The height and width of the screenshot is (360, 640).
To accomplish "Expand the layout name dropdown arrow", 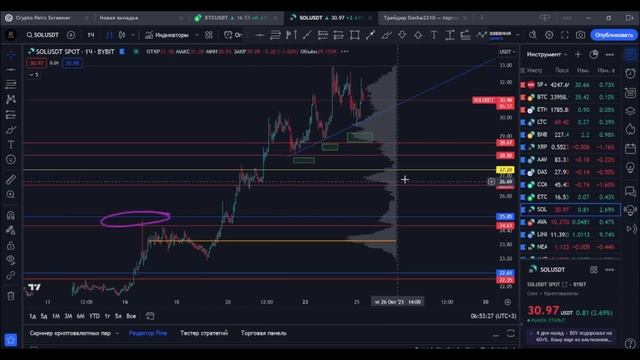I will (518, 35).
